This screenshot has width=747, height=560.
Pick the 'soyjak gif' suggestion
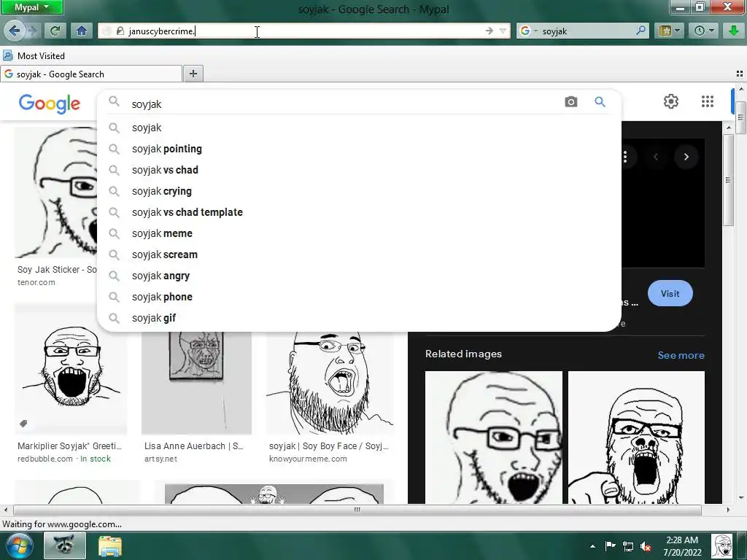359,318
